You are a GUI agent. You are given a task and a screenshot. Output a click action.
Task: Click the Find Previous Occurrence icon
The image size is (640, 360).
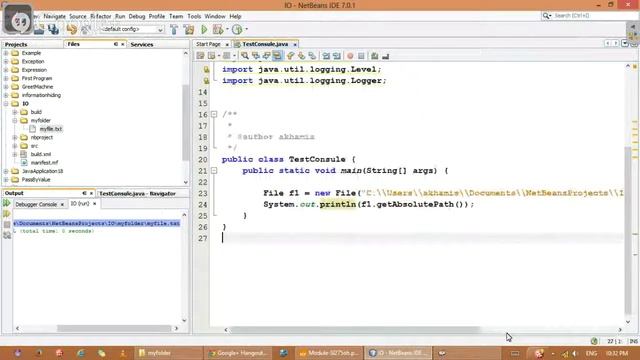click(x=256, y=56)
